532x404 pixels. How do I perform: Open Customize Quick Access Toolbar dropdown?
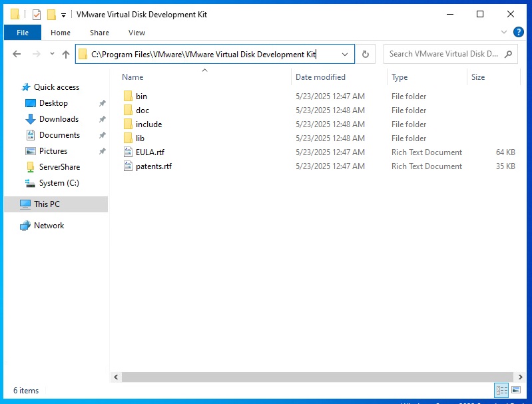pyautogui.click(x=63, y=15)
